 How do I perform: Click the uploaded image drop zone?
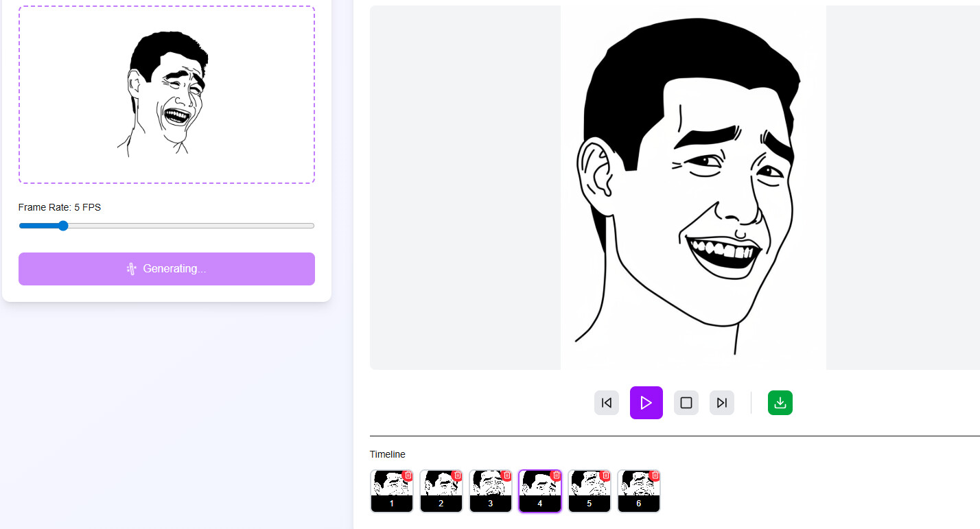tap(167, 95)
